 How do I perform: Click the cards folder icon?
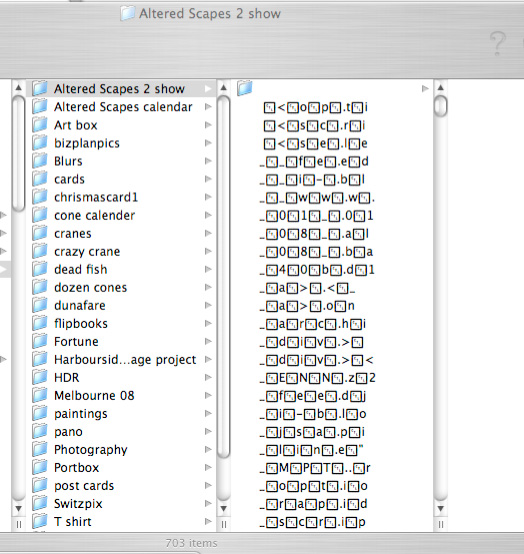(40, 178)
